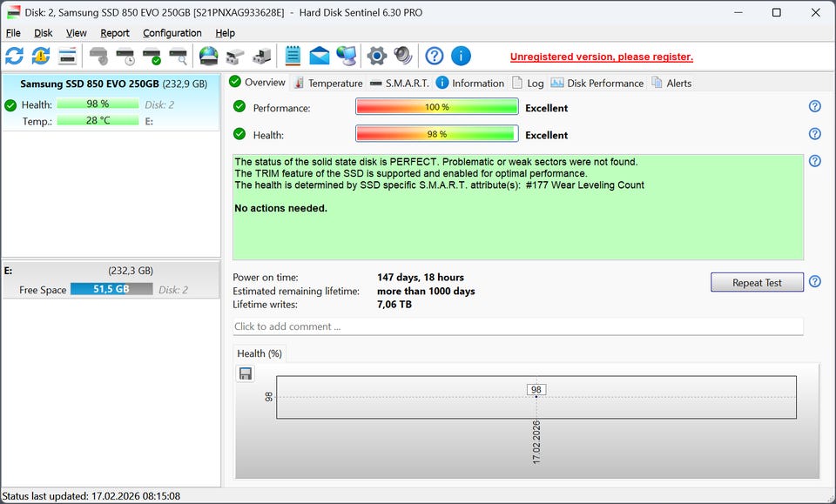Open the configuration gear icon
The image size is (836, 504).
(376, 57)
